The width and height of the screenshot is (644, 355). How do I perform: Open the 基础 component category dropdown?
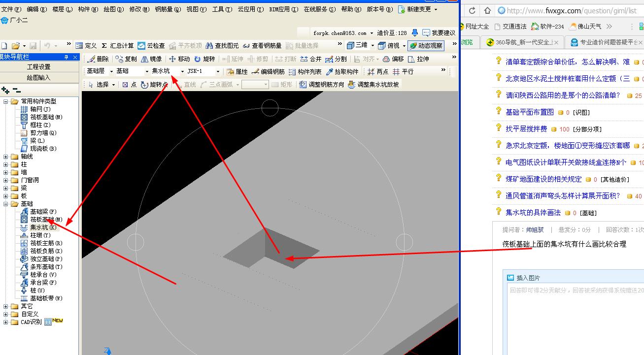[147, 71]
